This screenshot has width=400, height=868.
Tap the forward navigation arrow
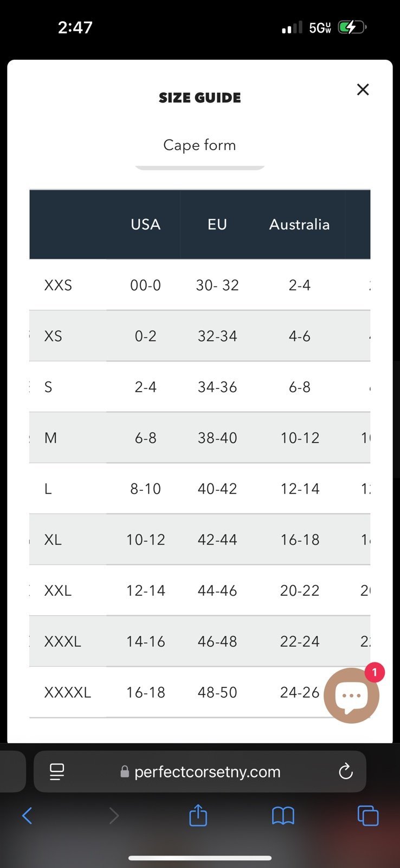(x=114, y=815)
